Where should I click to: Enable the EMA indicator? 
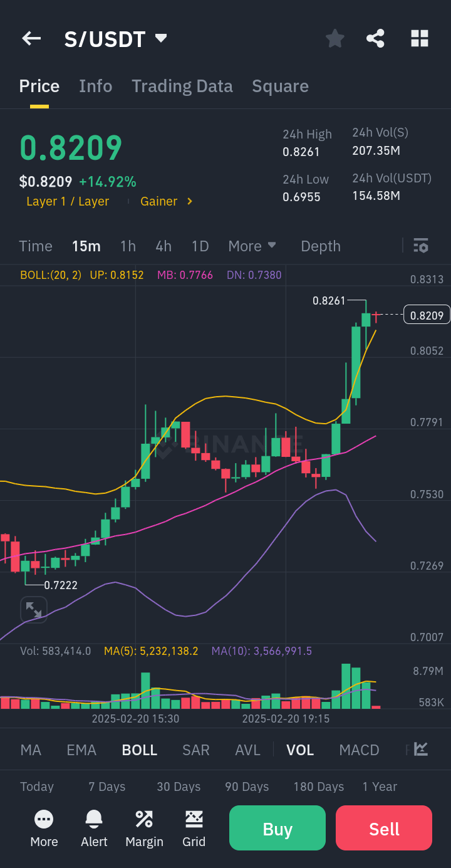pos(81,750)
